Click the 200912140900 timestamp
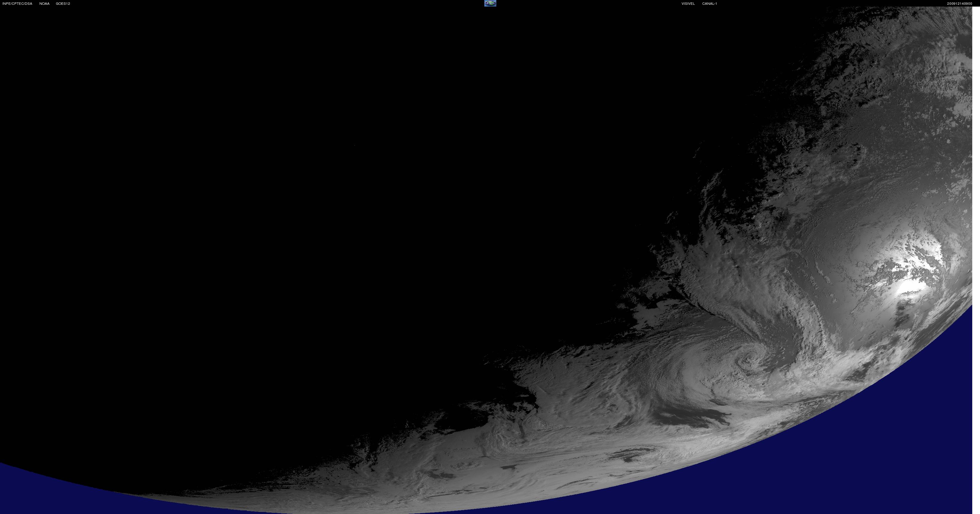Viewport: 980px width, 514px height. 959,4
